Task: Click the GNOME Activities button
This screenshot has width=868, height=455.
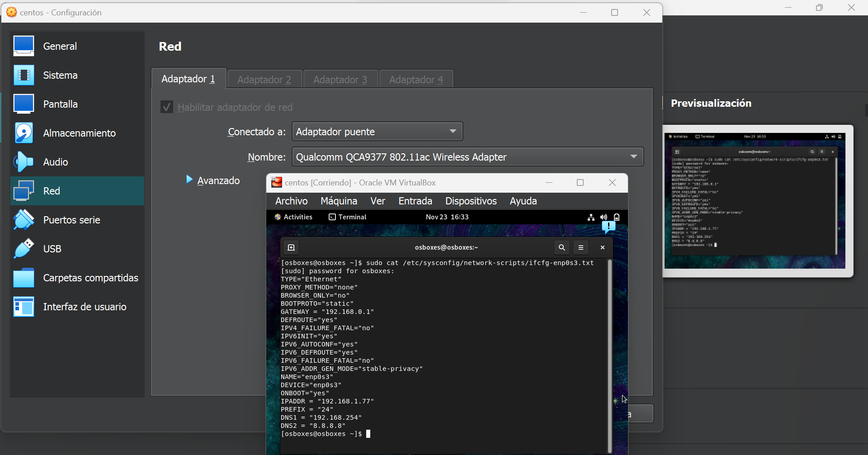Action: tap(293, 217)
